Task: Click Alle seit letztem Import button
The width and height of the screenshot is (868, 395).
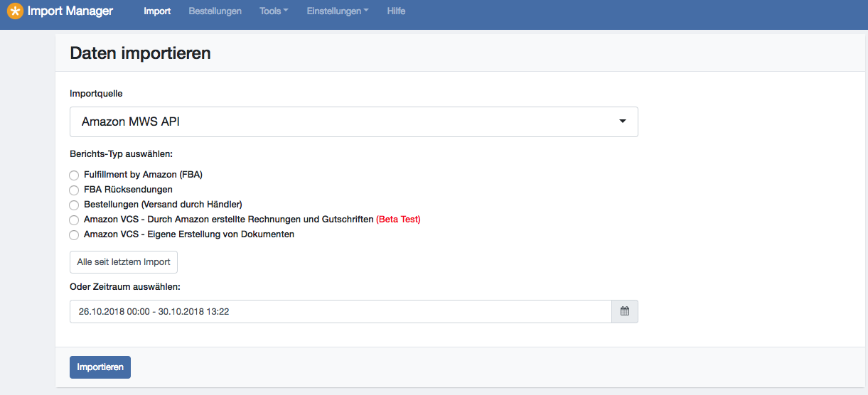Action: [x=124, y=262]
